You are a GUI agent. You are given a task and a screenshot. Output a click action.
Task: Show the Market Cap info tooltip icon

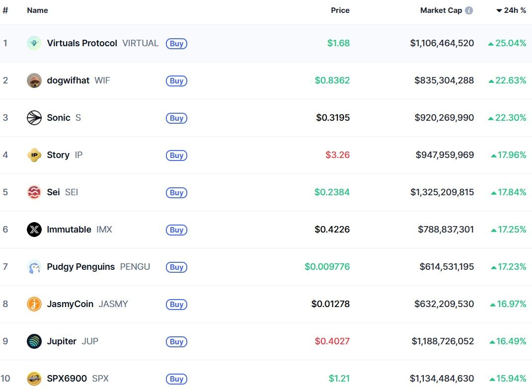tap(469, 10)
